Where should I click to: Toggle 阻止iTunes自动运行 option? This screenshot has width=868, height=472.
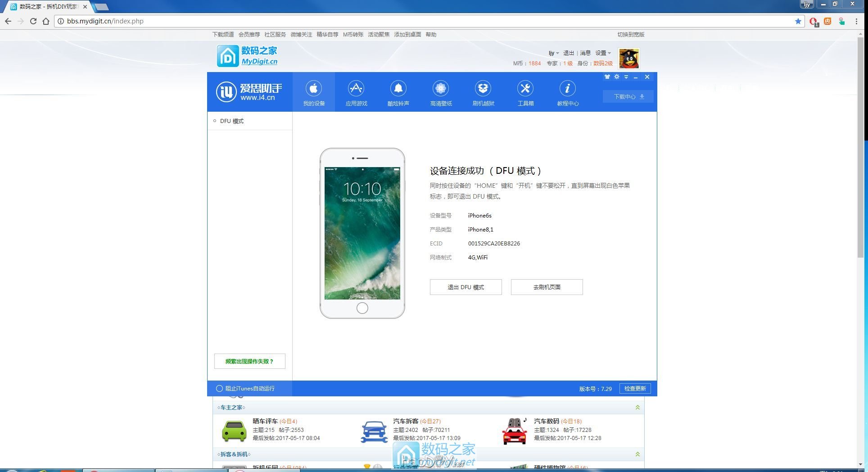[x=220, y=389]
